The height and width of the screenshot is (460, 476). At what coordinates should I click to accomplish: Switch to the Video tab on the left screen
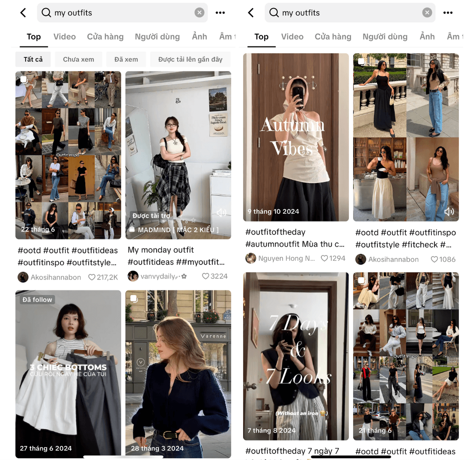[x=65, y=37]
